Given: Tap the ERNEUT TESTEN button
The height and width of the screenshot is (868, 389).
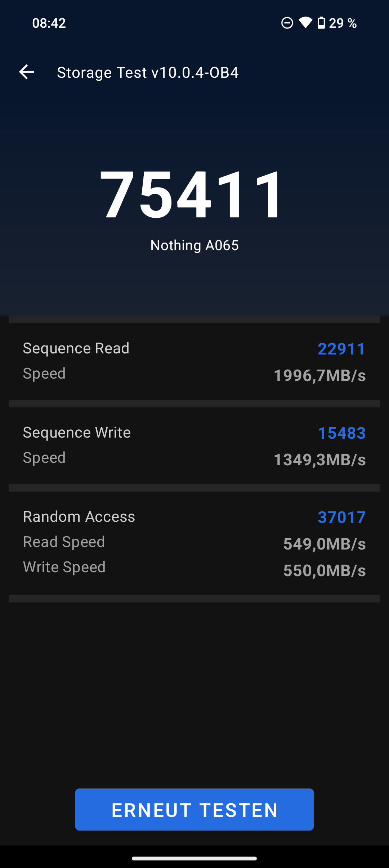Looking at the screenshot, I should click(194, 809).
